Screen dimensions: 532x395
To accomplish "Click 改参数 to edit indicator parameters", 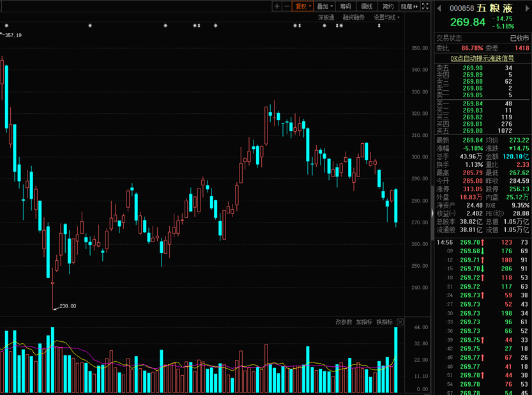I will tap(344, 322).
